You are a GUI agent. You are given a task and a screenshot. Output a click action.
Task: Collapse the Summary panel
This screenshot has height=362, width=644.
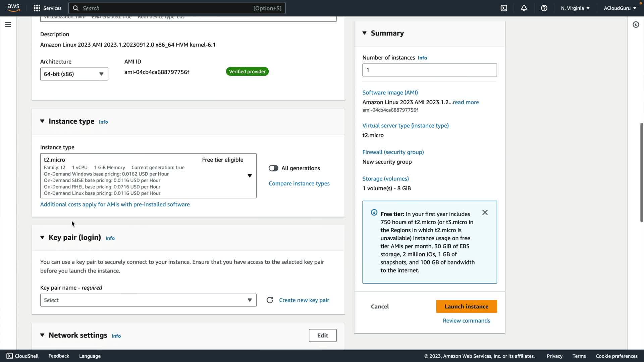[x=365, y=33]
